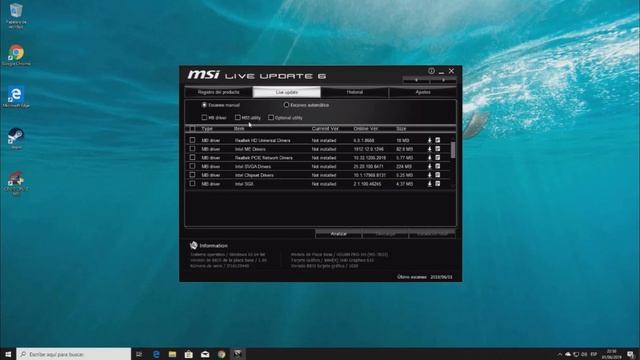Image resolution: width=640 pixels, height=360 pixels.
Task: Open File Explorer from the taskbar
Action: (172, 354)
